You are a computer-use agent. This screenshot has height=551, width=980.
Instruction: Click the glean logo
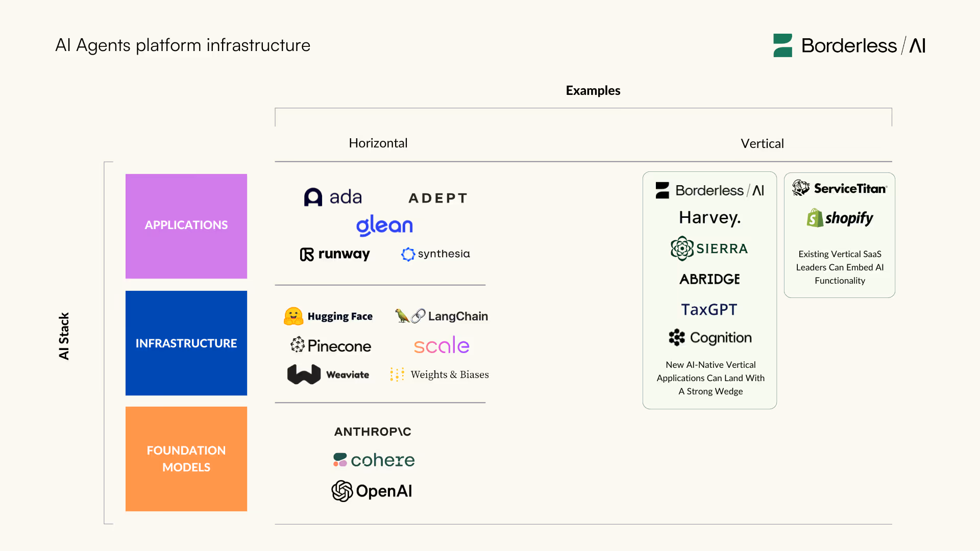(384, 226)
